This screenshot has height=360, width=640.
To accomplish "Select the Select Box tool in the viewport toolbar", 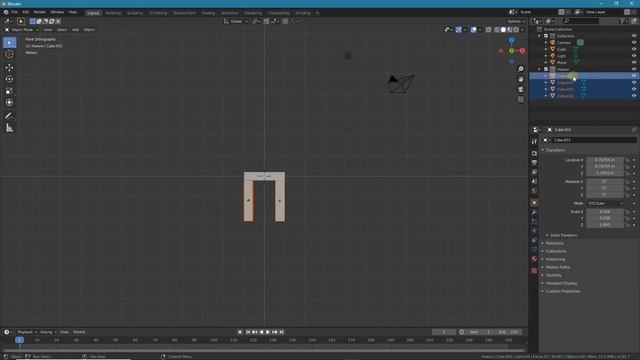I will 9,42.
